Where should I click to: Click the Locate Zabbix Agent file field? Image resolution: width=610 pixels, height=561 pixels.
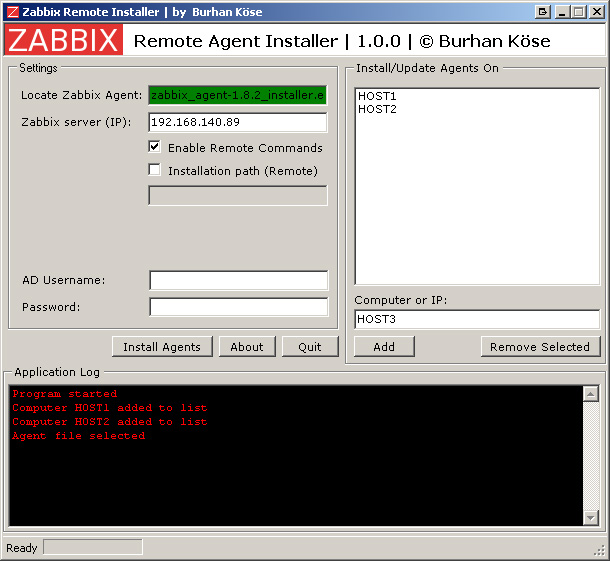coord(237,95)
